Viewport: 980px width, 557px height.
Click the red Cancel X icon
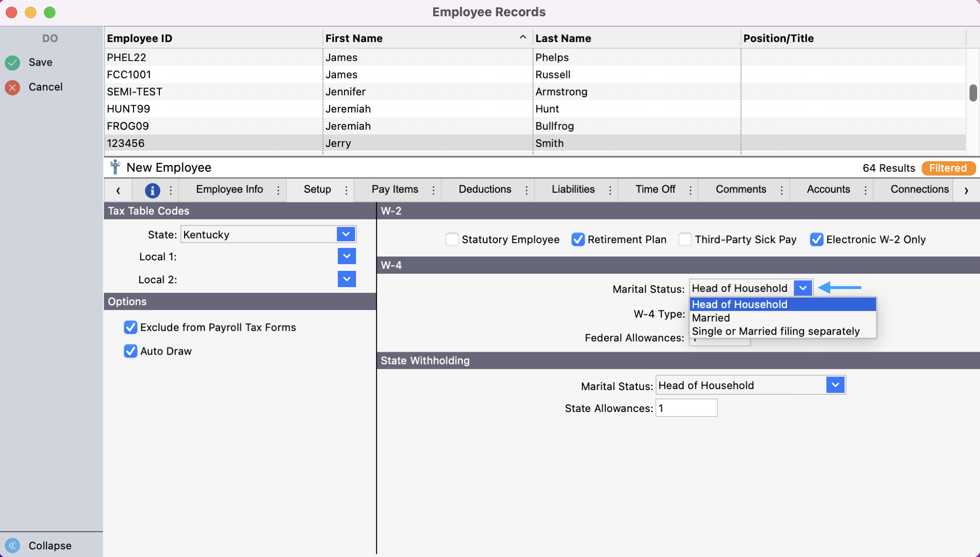click(12, 87)
